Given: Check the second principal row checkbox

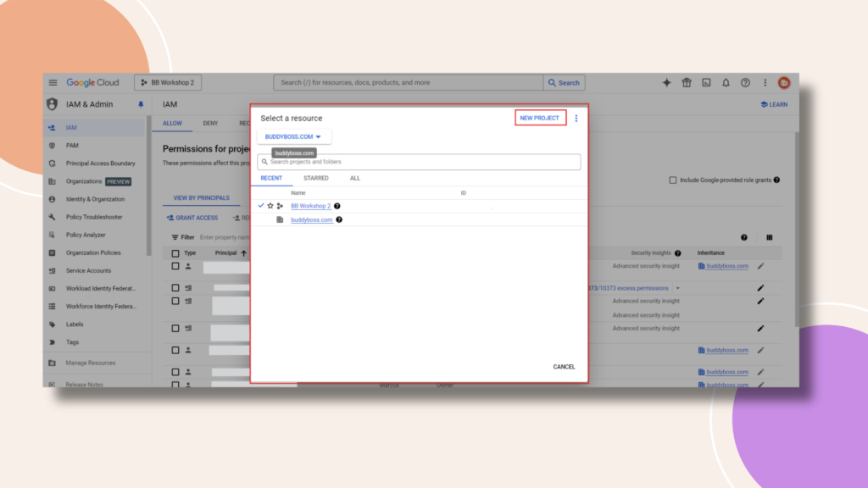Looking at the screenshot, I should (175, 288).
